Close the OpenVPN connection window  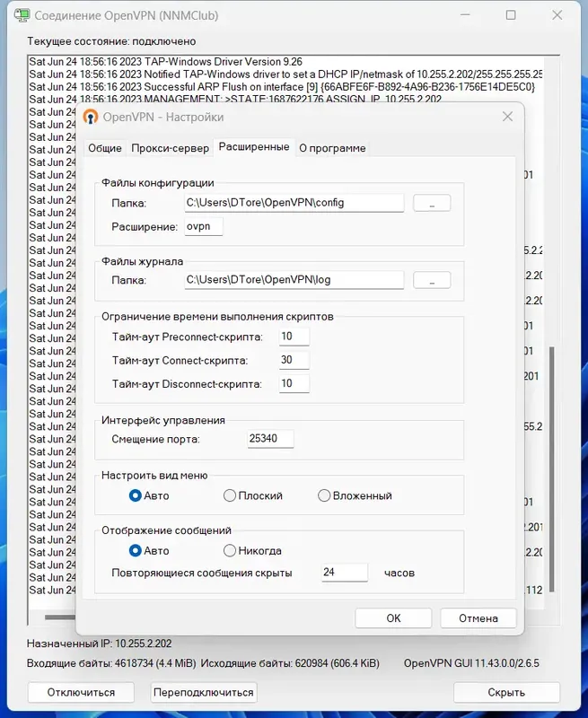click(x=557, y=15)
